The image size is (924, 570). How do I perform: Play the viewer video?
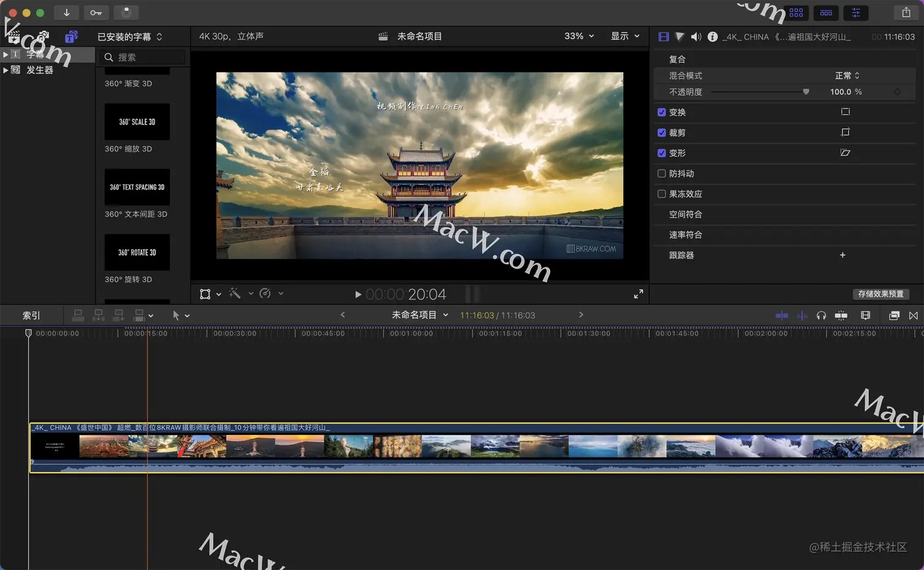pos(358,294)
